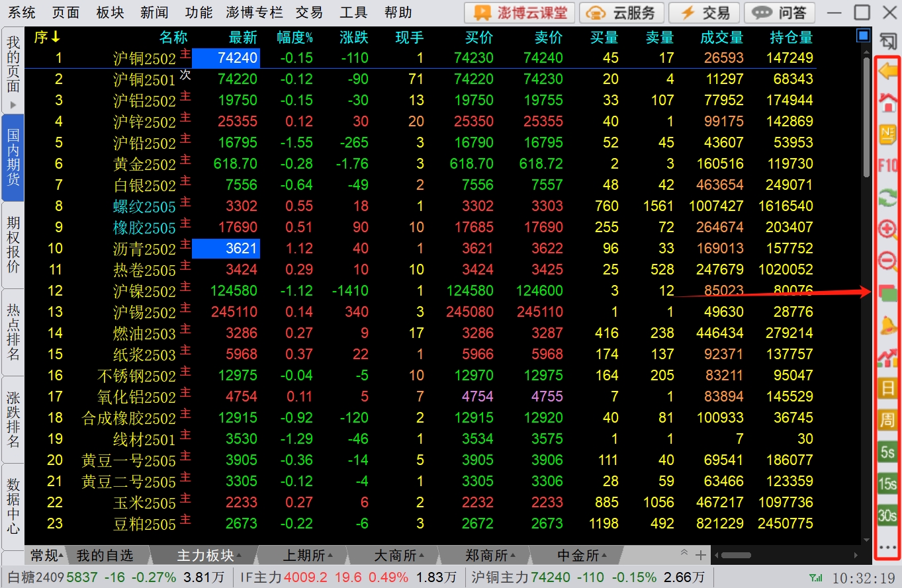Click the zoom out magnifier icon
902x588 pixels.
[887, 261]
